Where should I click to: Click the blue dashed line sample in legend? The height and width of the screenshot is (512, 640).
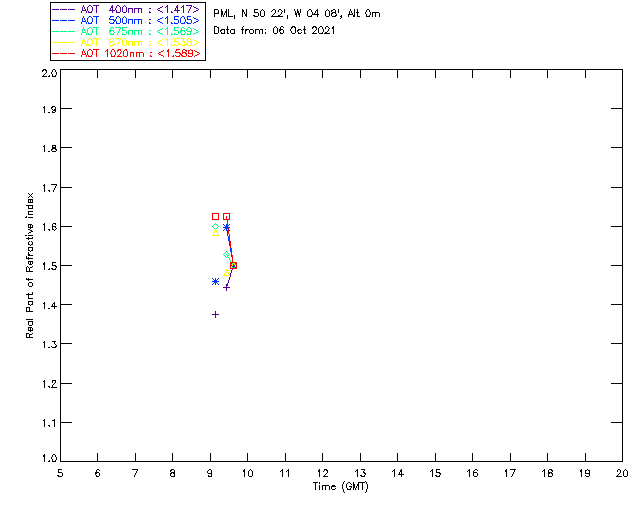click(x=64, y=20)
